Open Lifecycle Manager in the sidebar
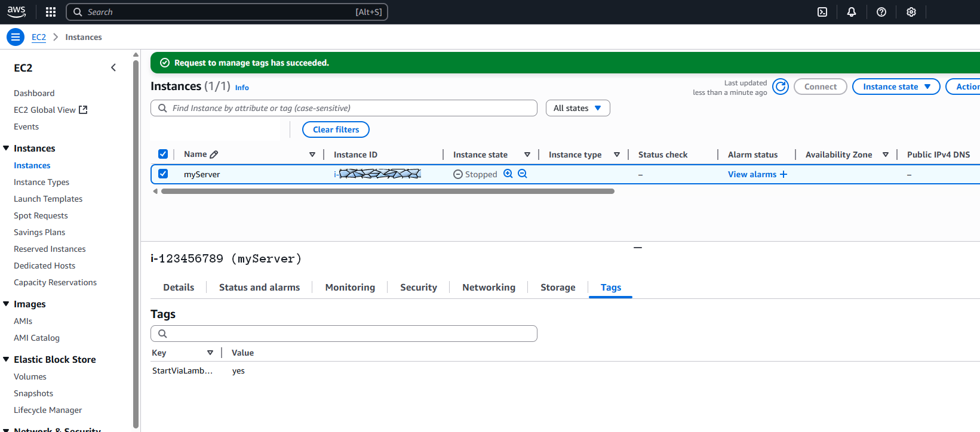This screenshot has width=980, height=432. click(x=48, y=410)
